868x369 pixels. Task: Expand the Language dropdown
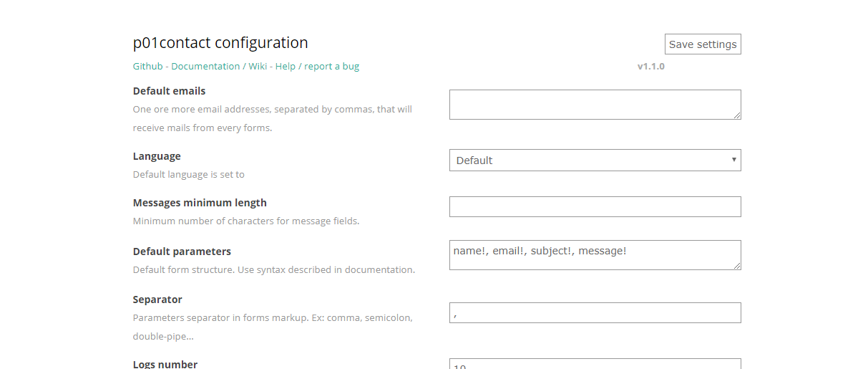[595, 160]
